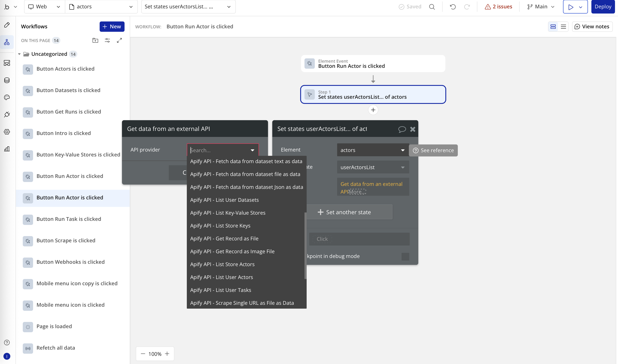Switch to the list view layout toggle
Image resolution: width=618 pixels, height=364 pixels.
coord(563,26)
